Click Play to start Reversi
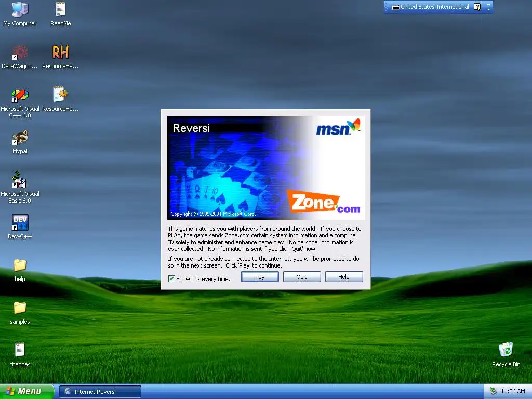Viewport: 532px width, 399px height. (x=260, y=277)
